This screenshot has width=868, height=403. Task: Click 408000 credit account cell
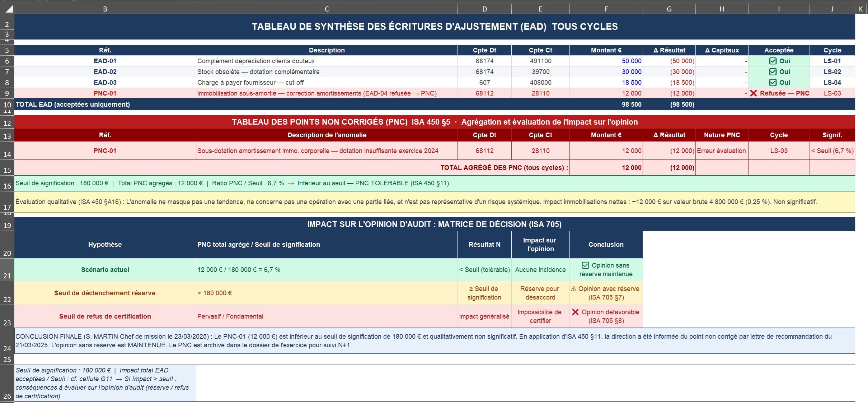540,83
